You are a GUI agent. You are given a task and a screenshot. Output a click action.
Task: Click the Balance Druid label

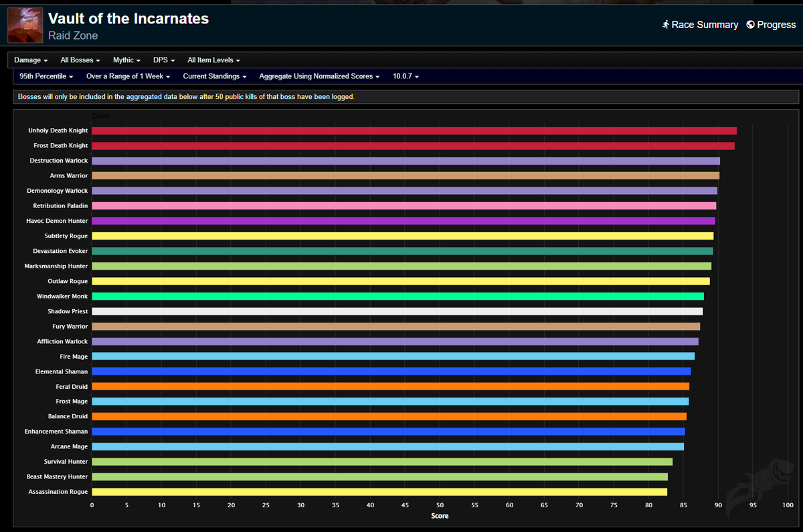[x=68, y=416]
